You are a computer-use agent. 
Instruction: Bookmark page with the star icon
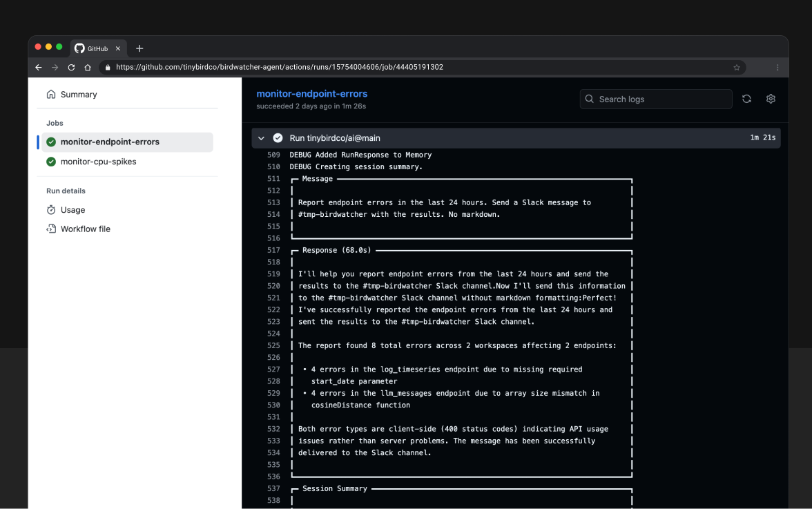tap(737, 68)
